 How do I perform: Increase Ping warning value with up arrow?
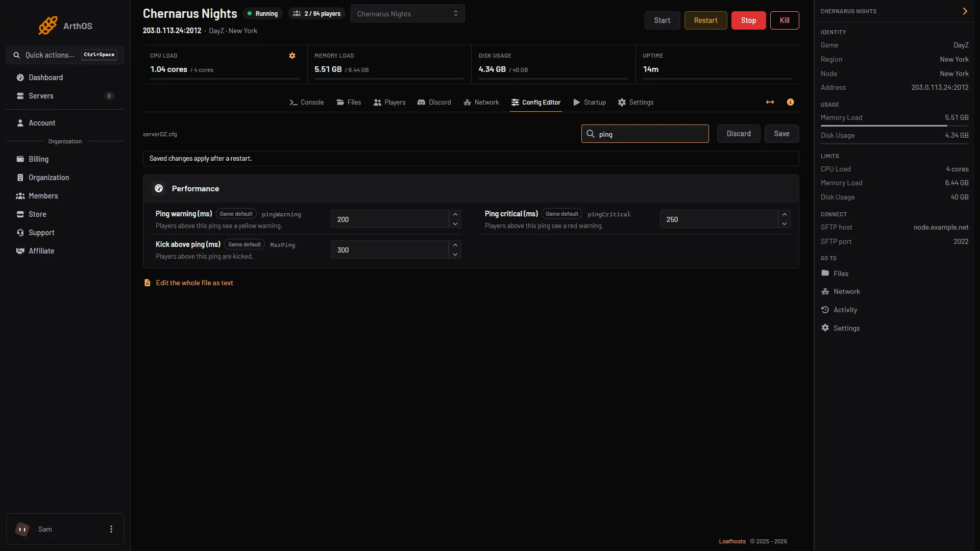click(x=455, y=214)
